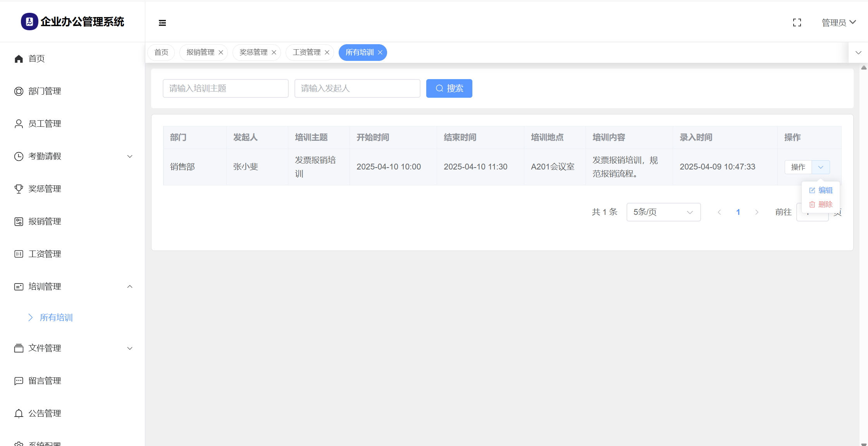This screenshot has width=868, height=446.
Task: Open the 管理员 user dropdown
Action: 839,23
